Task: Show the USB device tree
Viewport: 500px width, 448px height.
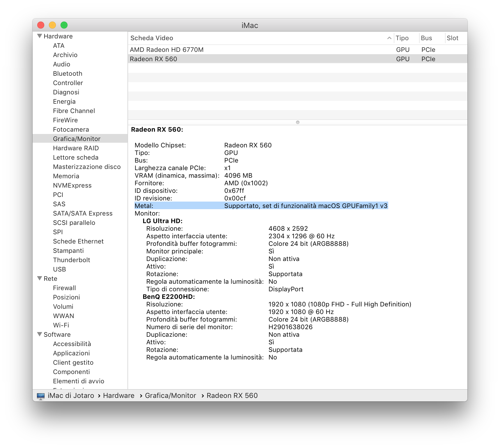Action: (x=59, y=269)
